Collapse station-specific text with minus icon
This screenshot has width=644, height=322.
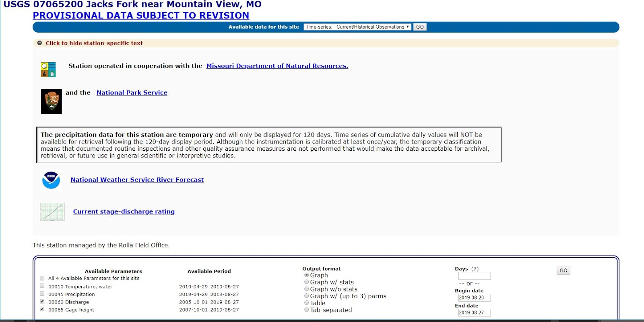[x=39, y=43]
